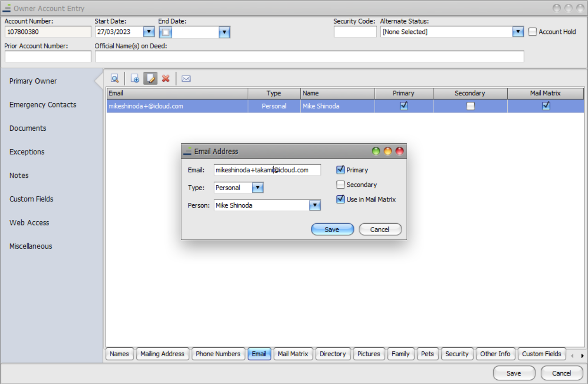Open the Notes sidebar section
This screenshot has height=384, width=588.
coord(19,175)
